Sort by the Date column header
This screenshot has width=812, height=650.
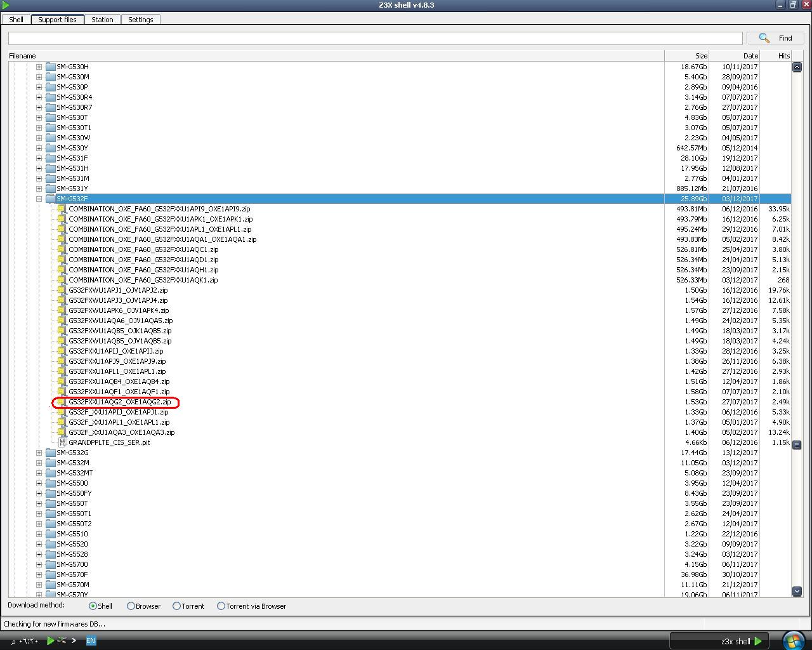[x=735, y=56]
